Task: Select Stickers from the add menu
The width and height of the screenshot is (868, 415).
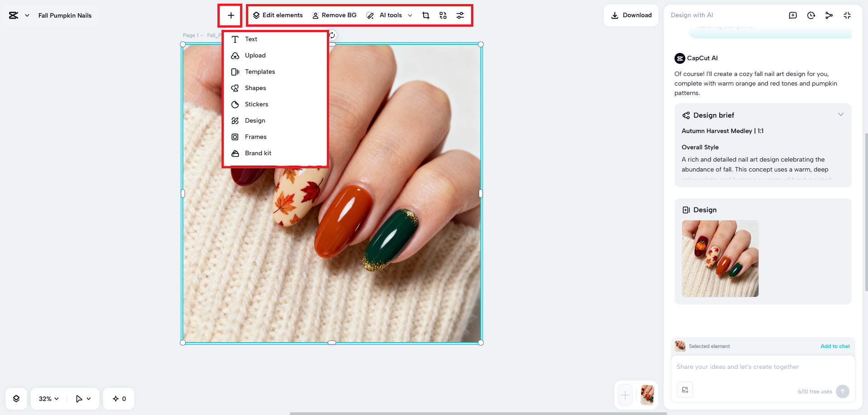Action: 256,104
